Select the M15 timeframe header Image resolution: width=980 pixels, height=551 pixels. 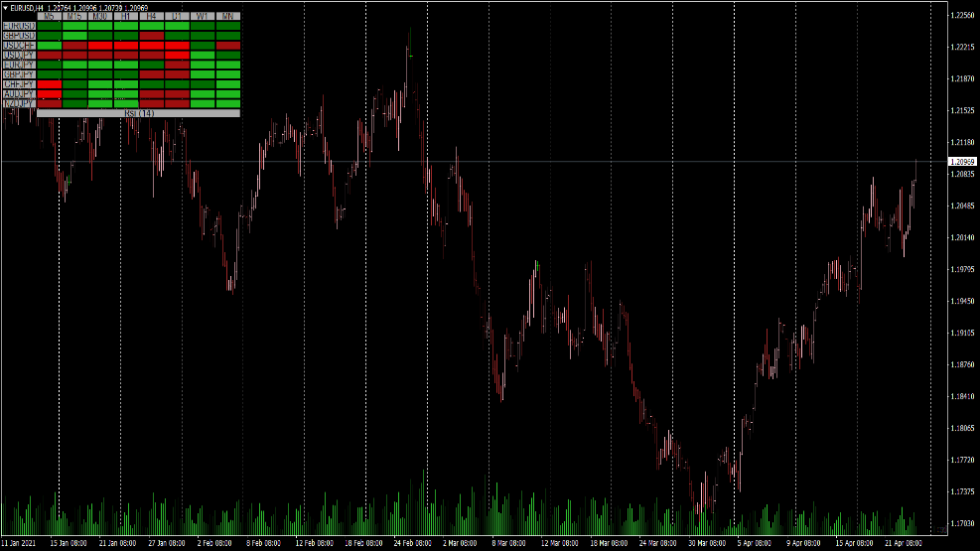click(x=75, y=16)
